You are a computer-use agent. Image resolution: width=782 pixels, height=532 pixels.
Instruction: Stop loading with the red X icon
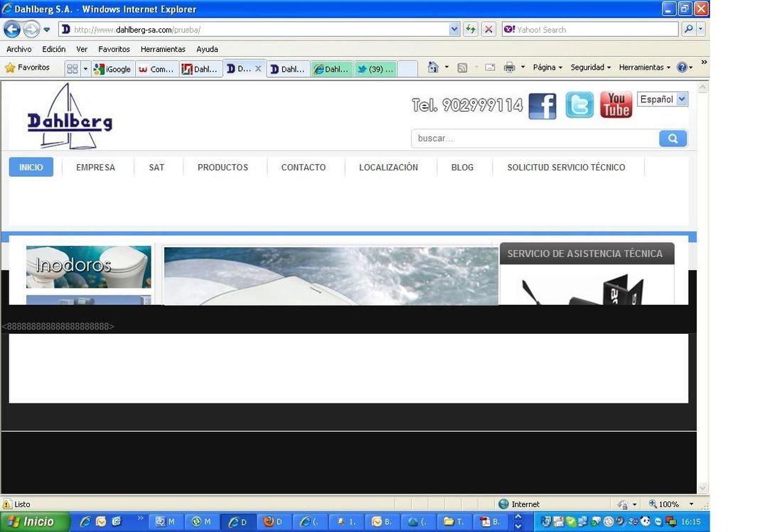coord(489,29)
